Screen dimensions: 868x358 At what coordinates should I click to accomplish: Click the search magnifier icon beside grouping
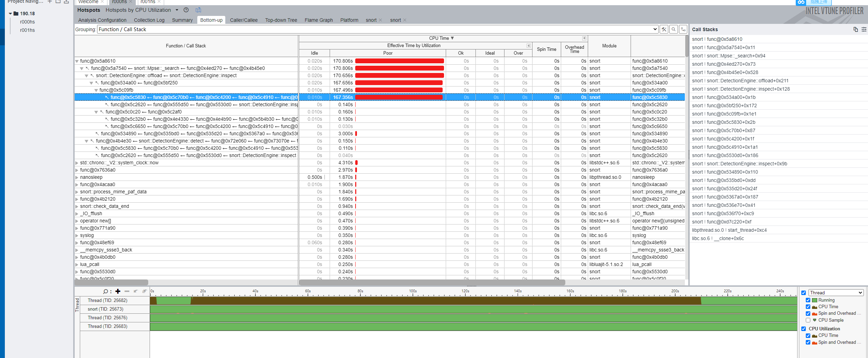point(673,29)
